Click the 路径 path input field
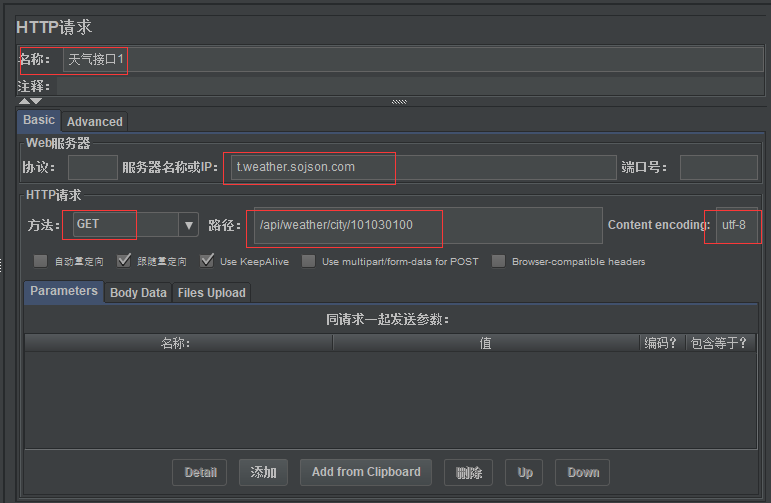This screenshot has height=503, width=771. click(428, 225)
